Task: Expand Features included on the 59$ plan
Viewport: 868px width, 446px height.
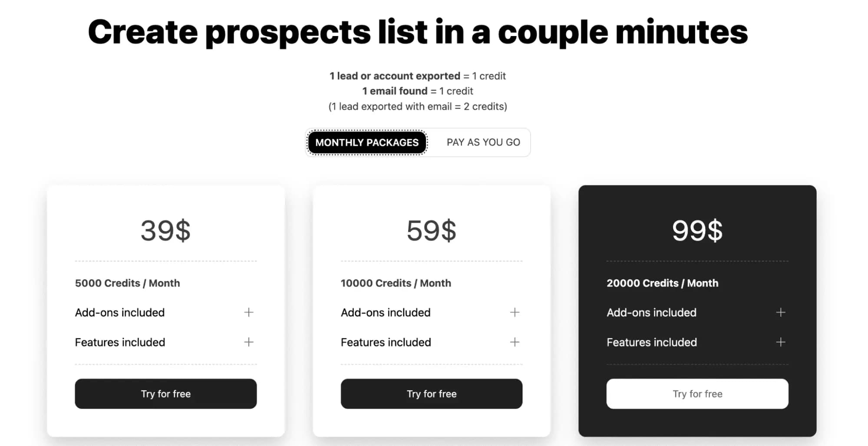Action: click(515, 342)
